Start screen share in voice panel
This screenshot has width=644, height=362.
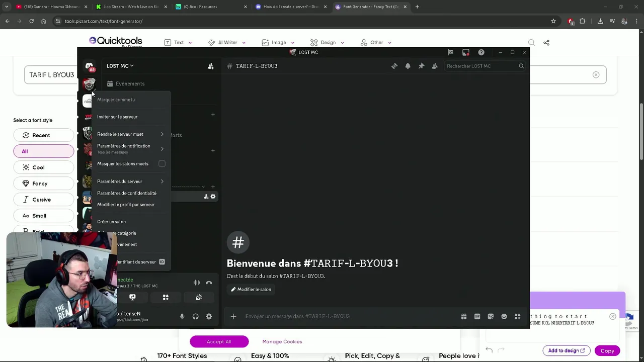pos(132,297)
